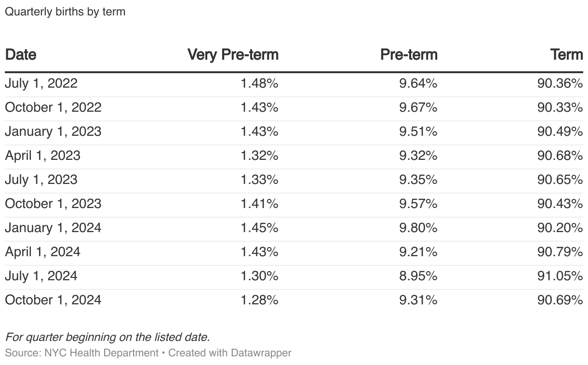Click the Quarterly births by term title
The image size is (588, 365).
[65, 12]
